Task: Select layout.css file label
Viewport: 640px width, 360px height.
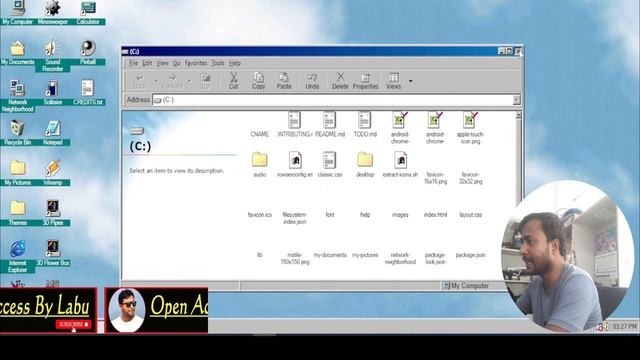Action: pos(470,215)
